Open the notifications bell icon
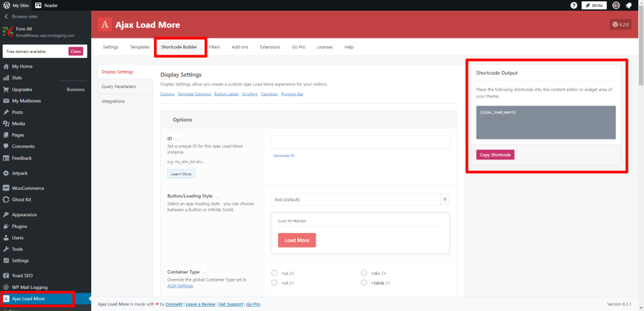This screenshot has width=644, height=311. 628,5
